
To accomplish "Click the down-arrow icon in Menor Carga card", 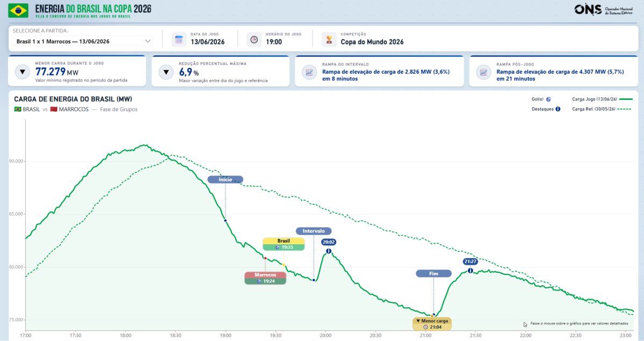I will coord(23,72).
